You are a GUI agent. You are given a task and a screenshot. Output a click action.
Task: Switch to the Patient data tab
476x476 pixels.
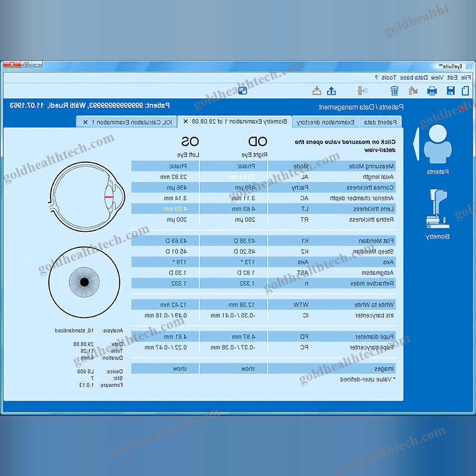(x=380, y=122)
